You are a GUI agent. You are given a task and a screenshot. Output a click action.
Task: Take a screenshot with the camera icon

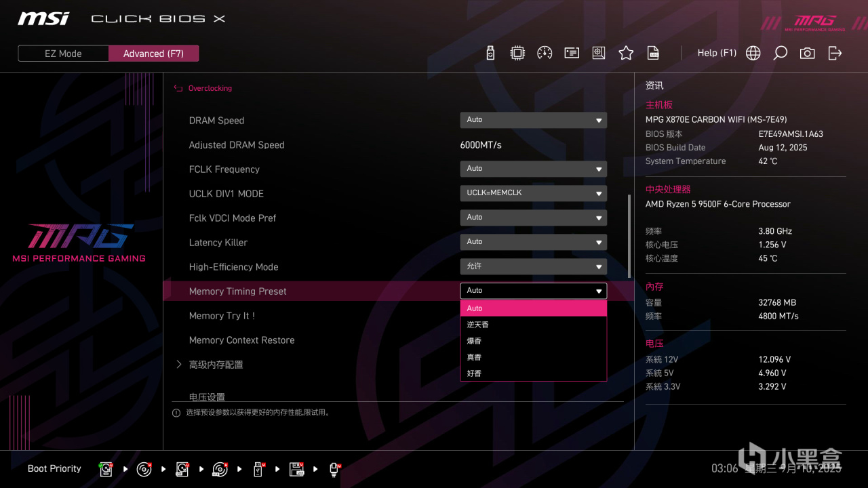807,53
